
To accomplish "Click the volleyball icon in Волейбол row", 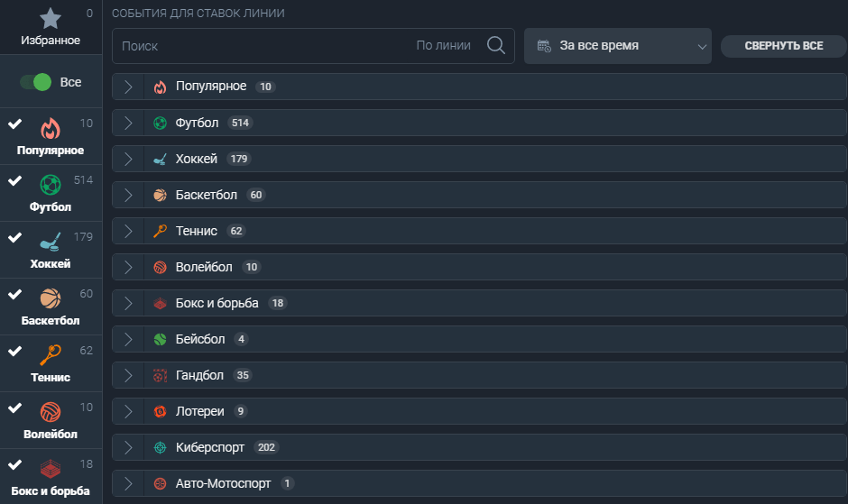I will coord(160,267).
